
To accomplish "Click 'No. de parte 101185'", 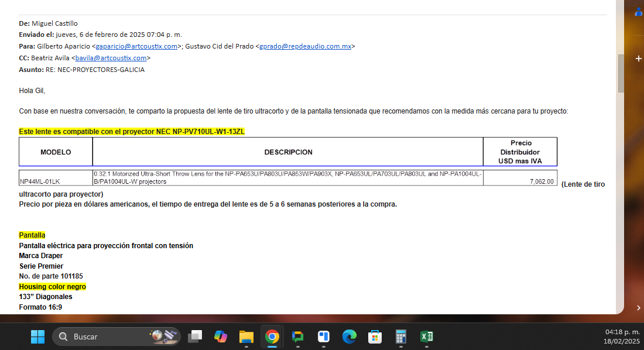I will point(51,276).
